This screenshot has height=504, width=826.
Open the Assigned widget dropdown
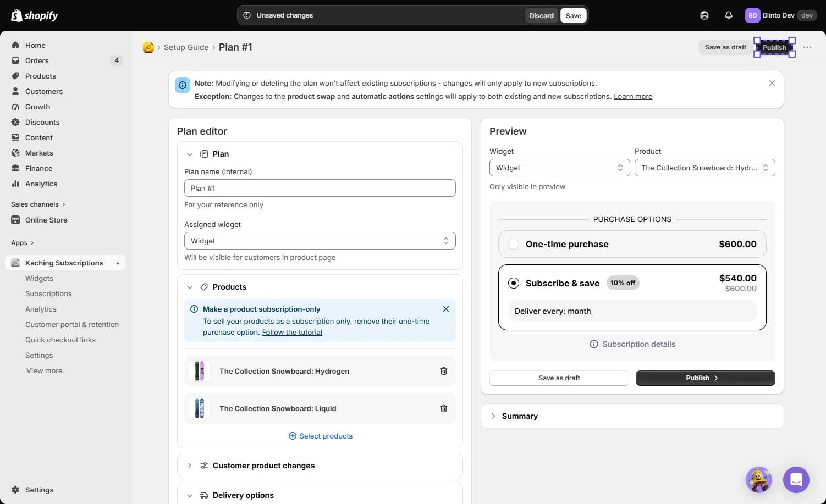click(320, 241)
